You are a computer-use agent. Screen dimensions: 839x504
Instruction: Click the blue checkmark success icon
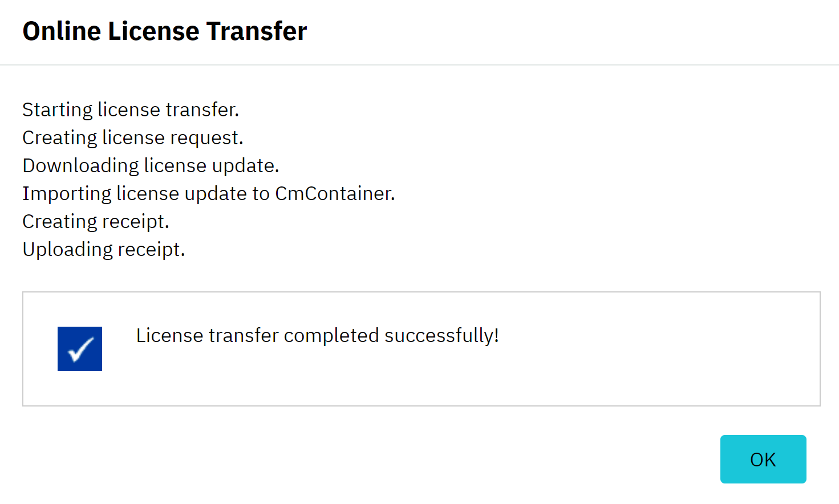[80, 349]
